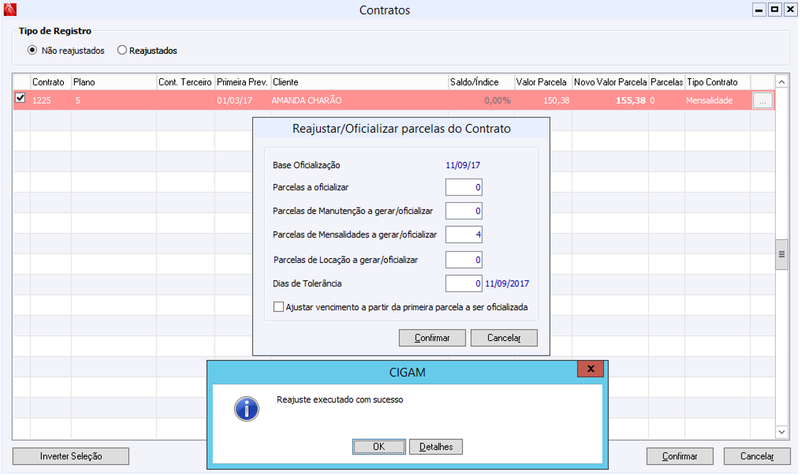Image resolution: width=800 pixels, height=475 pixels.
Task: Select the Reajustados radio button
Action: [122, 50]
